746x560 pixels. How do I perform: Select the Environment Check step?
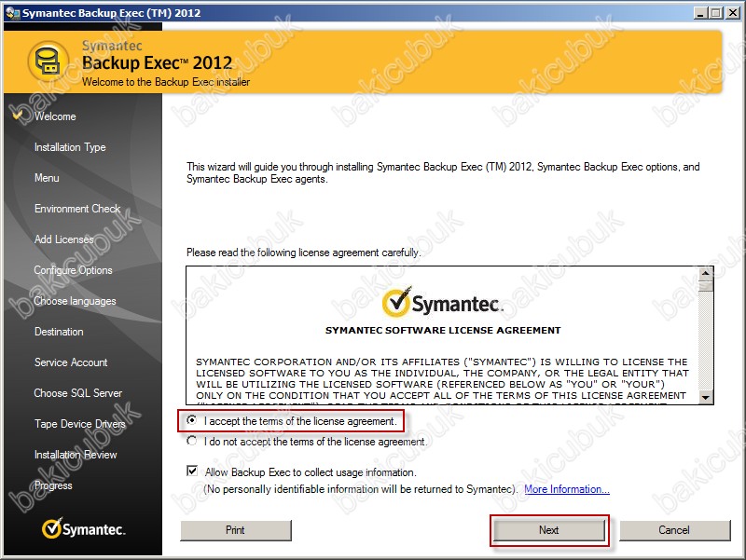(x=77, y=209)
